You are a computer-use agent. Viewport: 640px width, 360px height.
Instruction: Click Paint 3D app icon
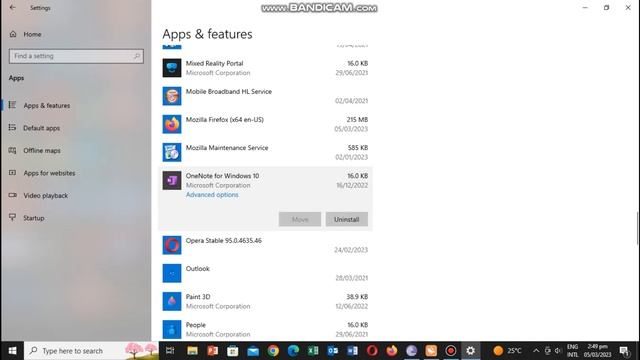click(172, 301)
